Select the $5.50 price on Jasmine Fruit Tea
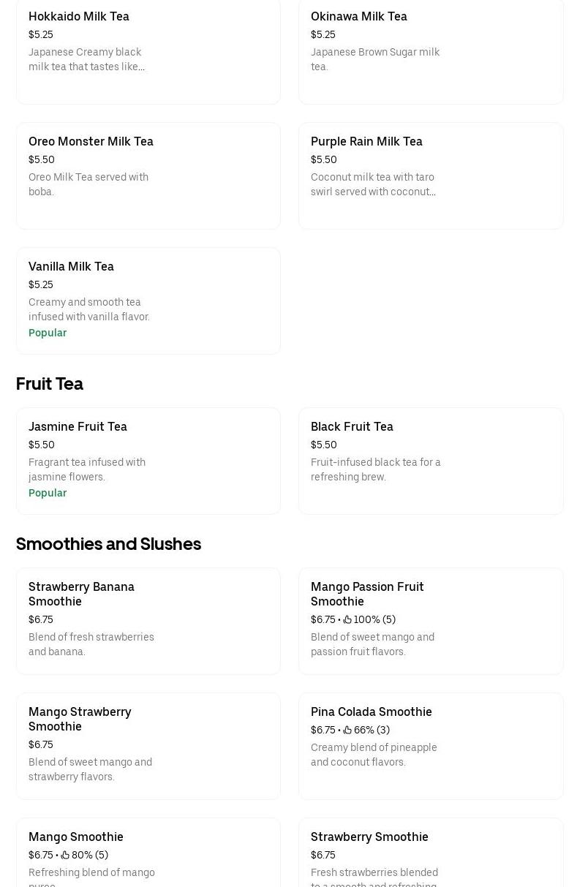588x887 pixels. coord(42,445)
